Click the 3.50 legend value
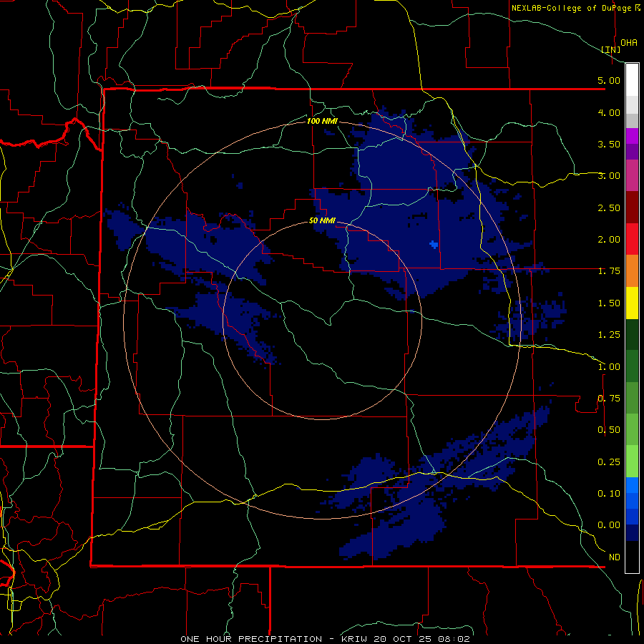 (609, 144)
